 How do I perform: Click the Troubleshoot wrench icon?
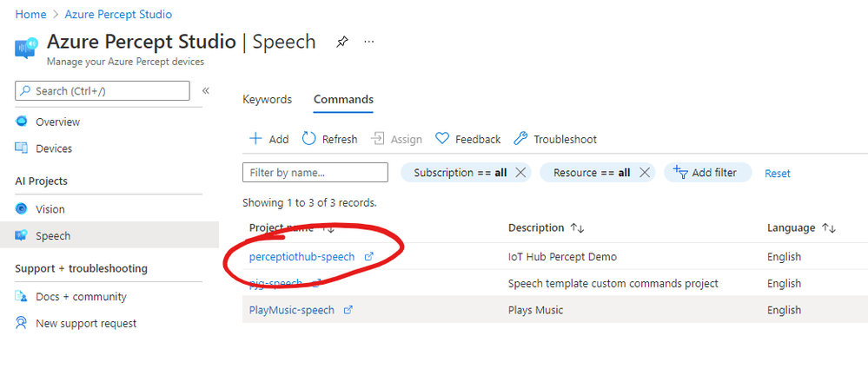point(520,139)
